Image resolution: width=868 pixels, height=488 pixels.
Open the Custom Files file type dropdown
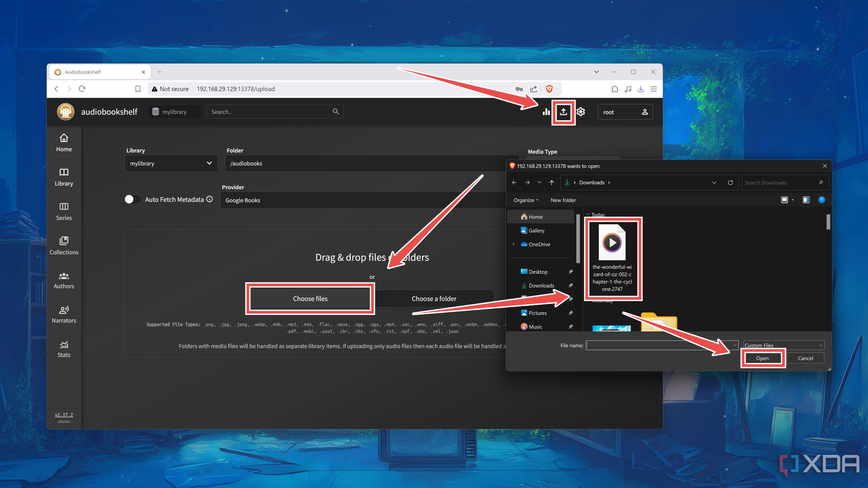783,345
